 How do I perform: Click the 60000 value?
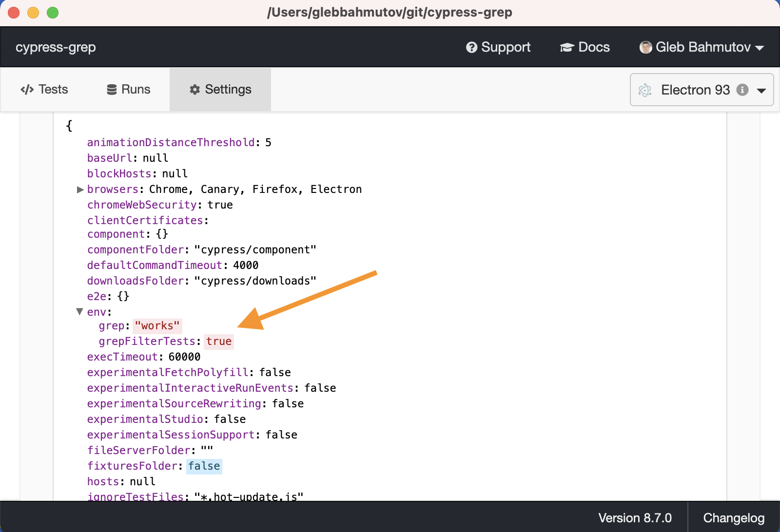pyautogui.click(x=184, y=357)
